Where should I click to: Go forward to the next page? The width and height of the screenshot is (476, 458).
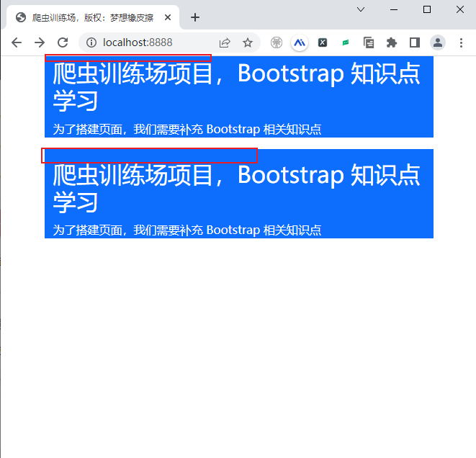tap(40, 42)
